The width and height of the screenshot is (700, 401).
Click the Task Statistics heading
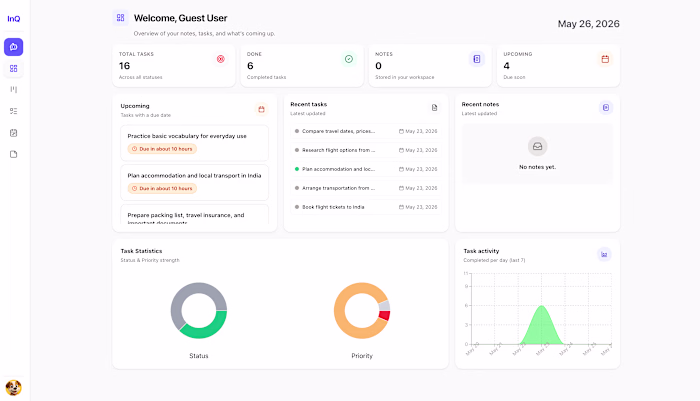[x=142, y=251]
